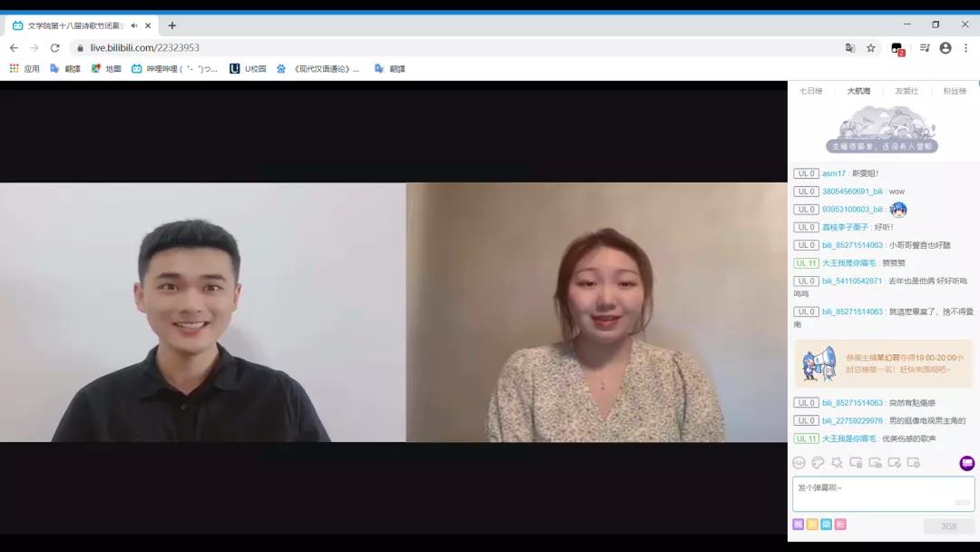Click the blue square below chat input

pos(826,525)
